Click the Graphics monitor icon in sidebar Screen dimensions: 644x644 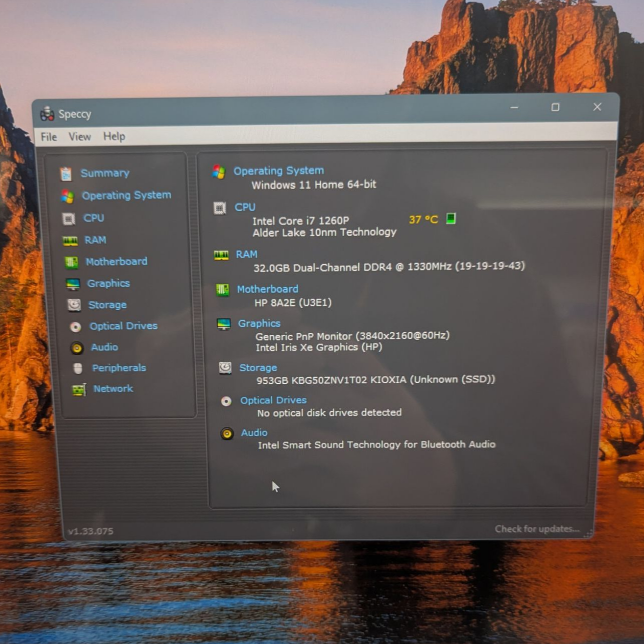(73, 284)
